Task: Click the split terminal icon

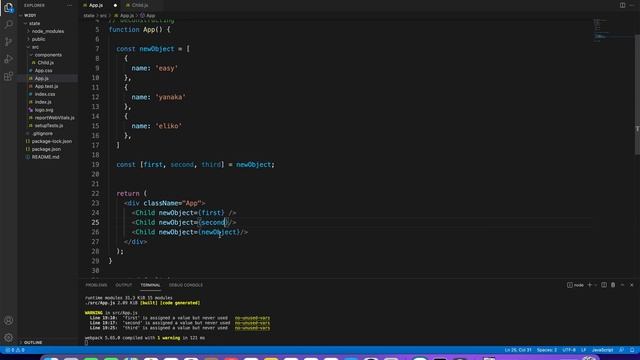Action: [604, 285]
